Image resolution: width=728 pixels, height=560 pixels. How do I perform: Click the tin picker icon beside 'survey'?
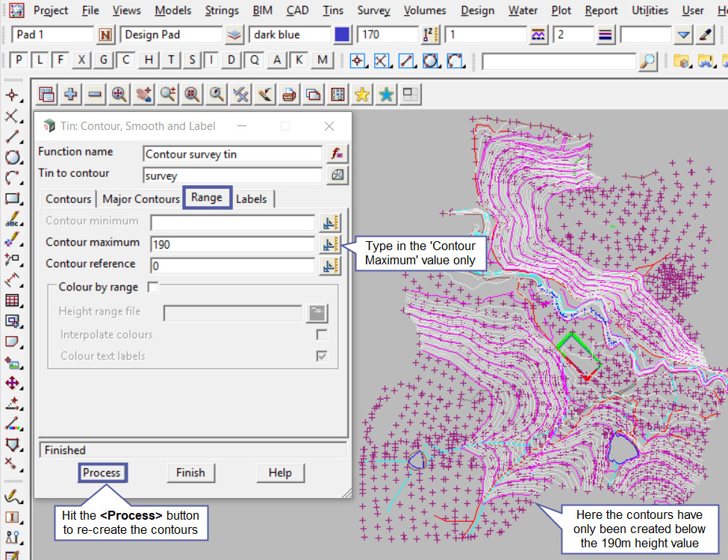point(337,175)
